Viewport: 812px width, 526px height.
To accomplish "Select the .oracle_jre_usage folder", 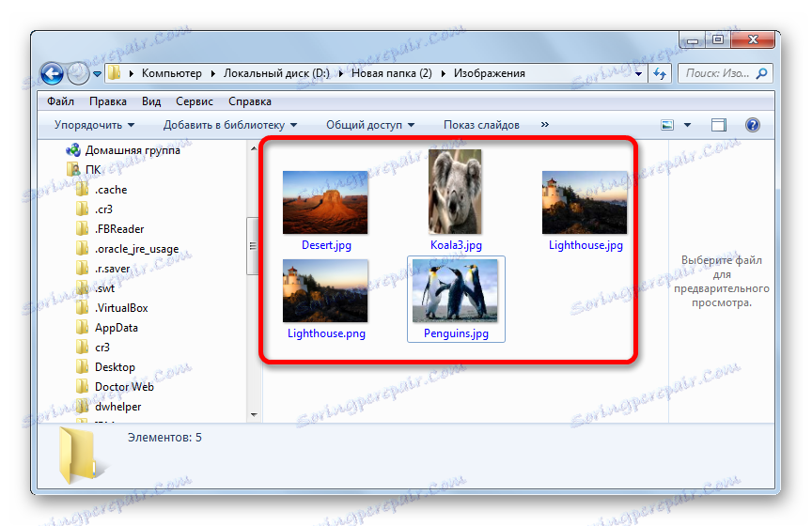I will (136, 249).
